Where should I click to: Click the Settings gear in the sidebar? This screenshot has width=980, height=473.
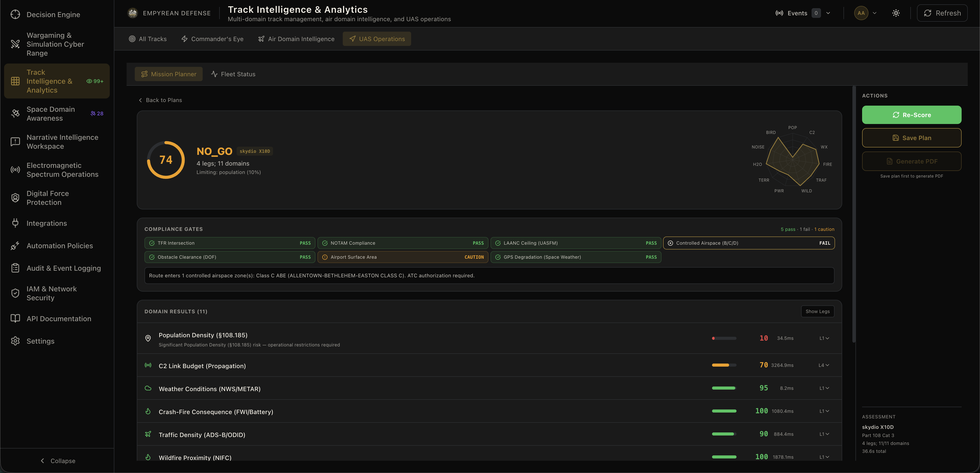(15, 341)
